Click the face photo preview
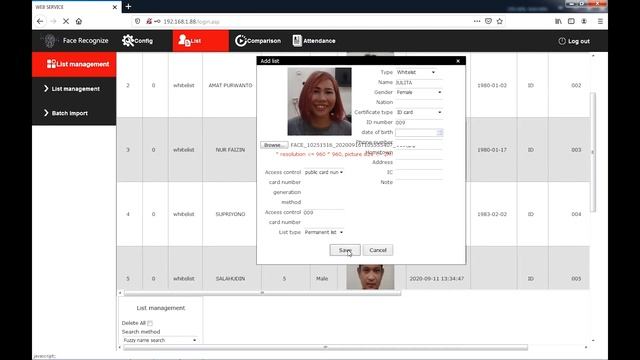The height and width of the screenshot is (360, 640). (x=319, y=101)
